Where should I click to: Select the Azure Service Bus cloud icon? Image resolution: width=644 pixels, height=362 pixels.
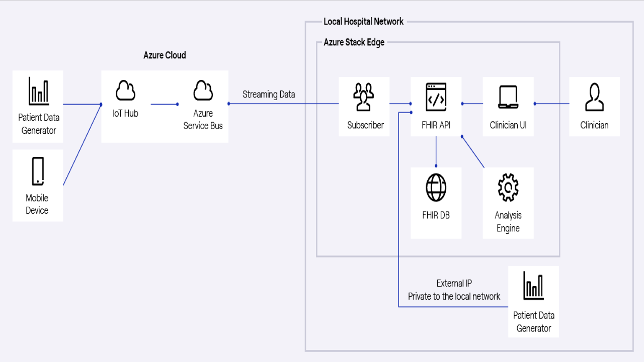point(203,91)
